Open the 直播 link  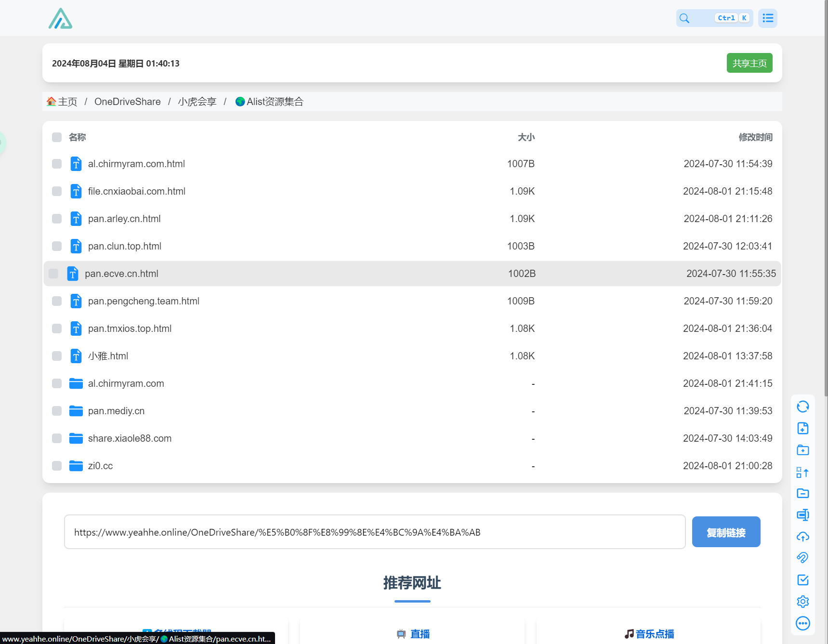pyautogui.click(x=413, y=634)
